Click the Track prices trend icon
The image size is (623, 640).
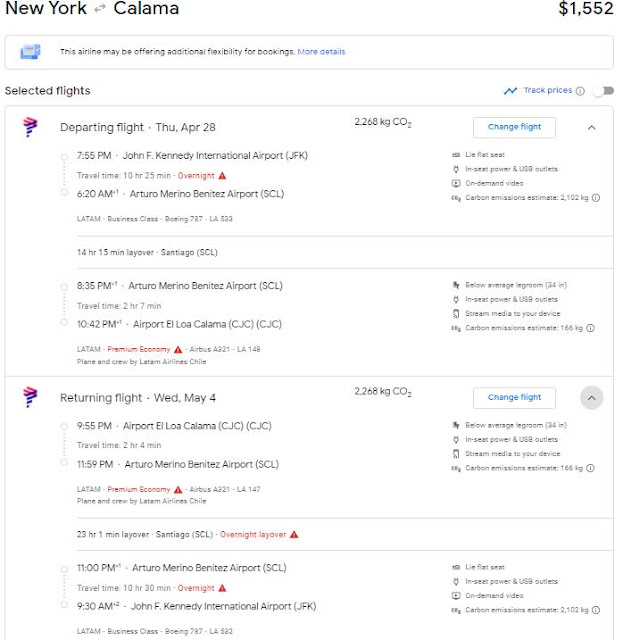click(511, 91)
